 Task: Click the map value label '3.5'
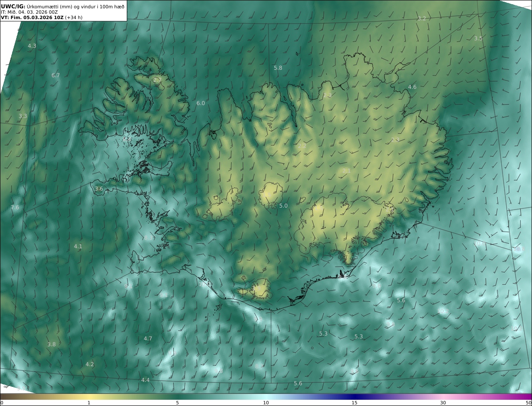pos(478,38)
